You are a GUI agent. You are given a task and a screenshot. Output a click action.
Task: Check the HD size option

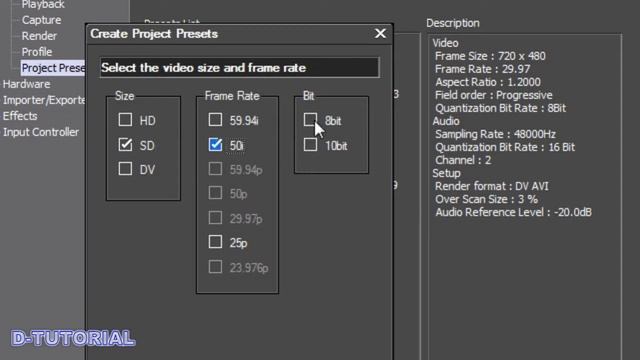(x=125, y=120)
